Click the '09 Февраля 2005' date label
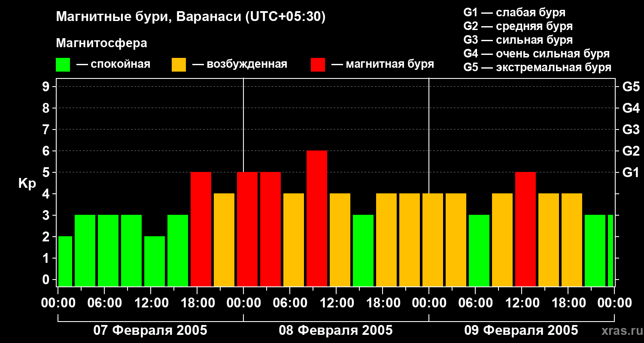 point(521,331)
